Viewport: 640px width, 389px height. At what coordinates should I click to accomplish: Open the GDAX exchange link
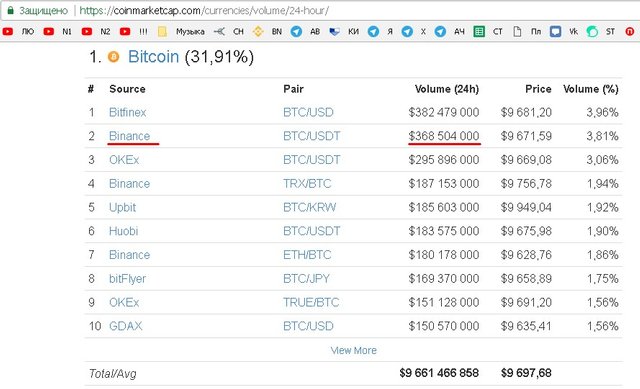coord(125,326)
